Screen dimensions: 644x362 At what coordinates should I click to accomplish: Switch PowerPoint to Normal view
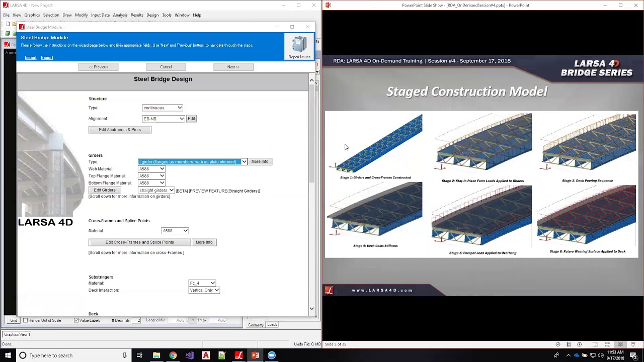[x=595, y=344]
